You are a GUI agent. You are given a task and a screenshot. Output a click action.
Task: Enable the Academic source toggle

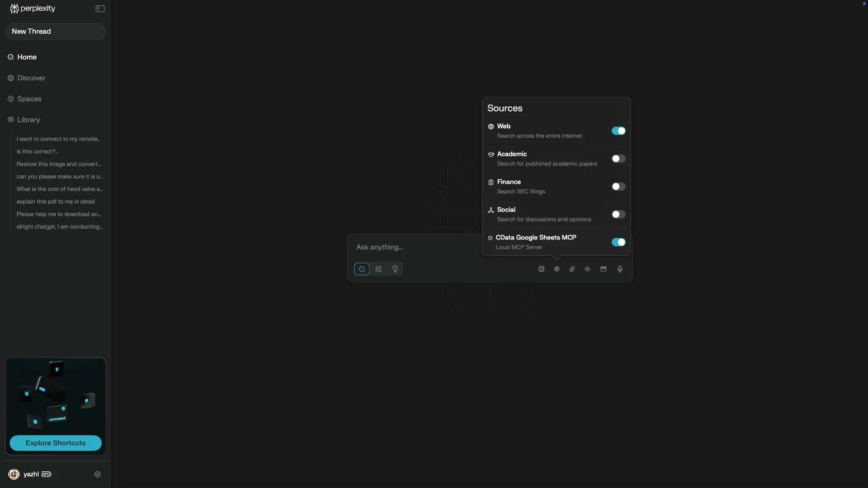click(x=618, y=159)
